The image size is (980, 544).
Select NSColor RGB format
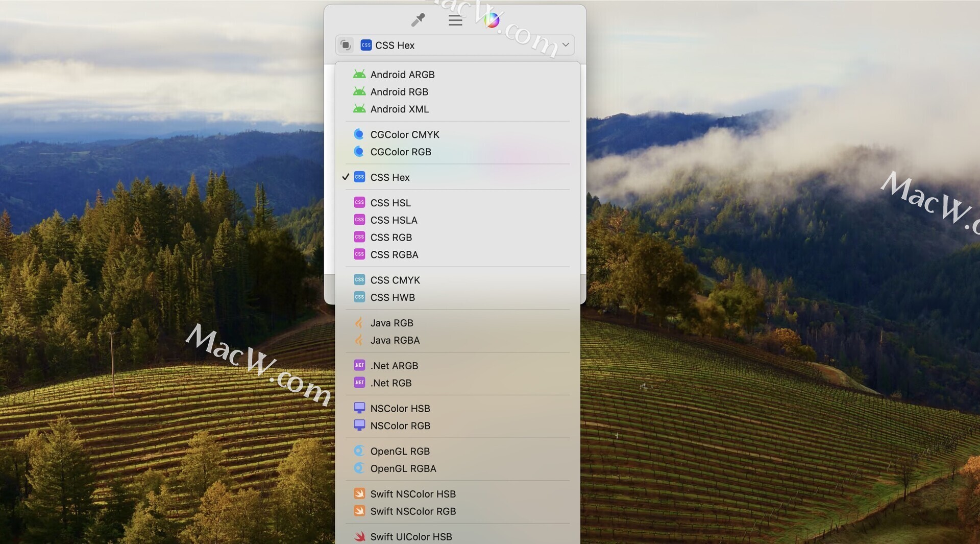pos(457,426)
